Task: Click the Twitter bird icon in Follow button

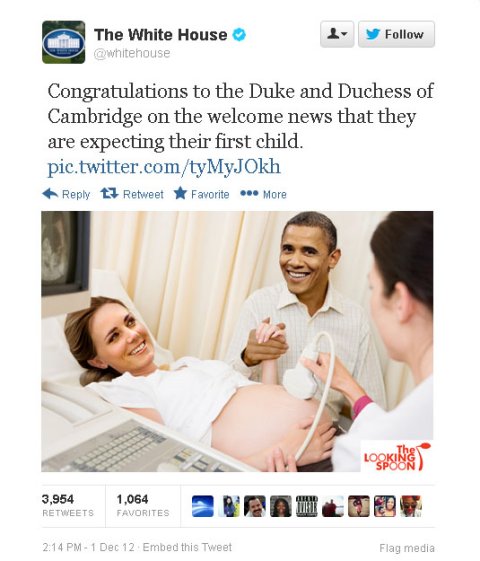Action: pyautogui.click(x=373, y=34)
